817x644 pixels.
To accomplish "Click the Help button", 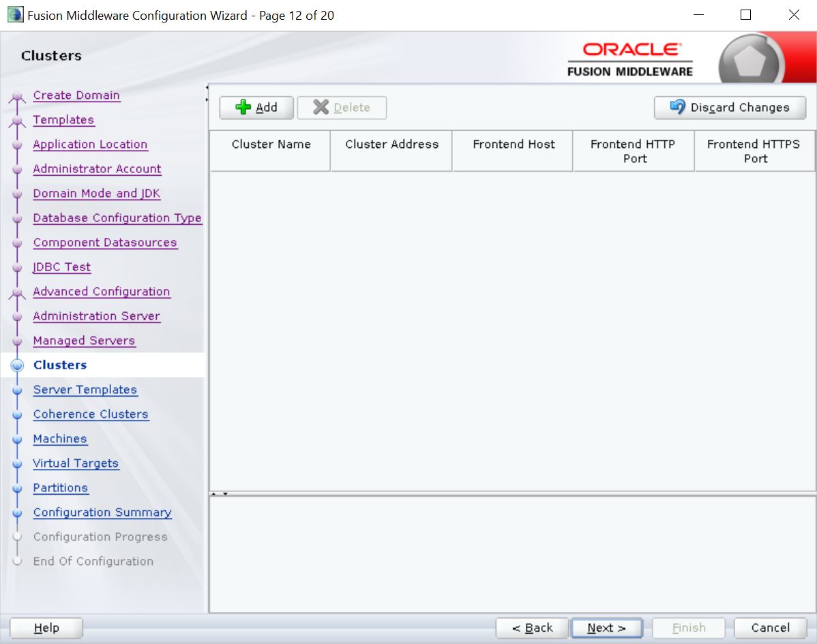I will point(46,628).
